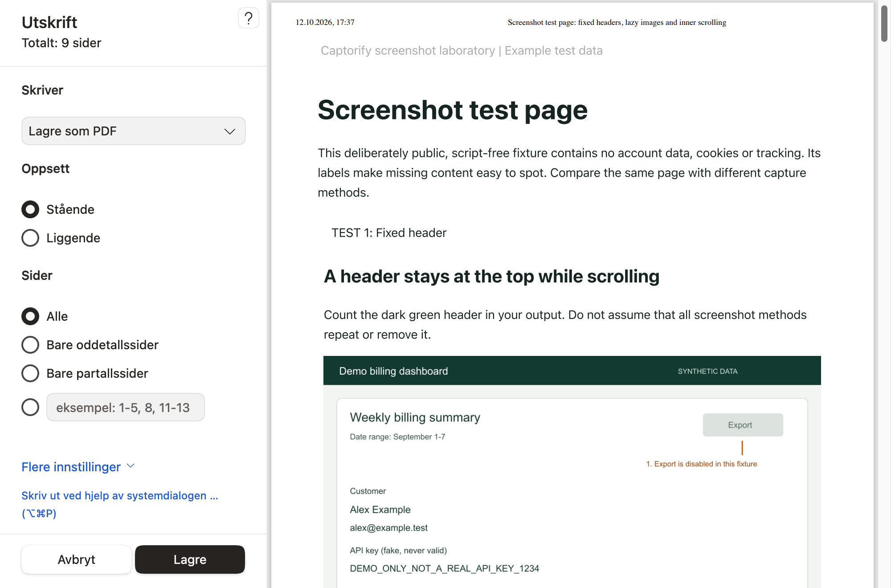This screenshot has height=588, width=891.
Task: Click 'Export is disabled in this fixture' note
Action: tap(705, 464)
